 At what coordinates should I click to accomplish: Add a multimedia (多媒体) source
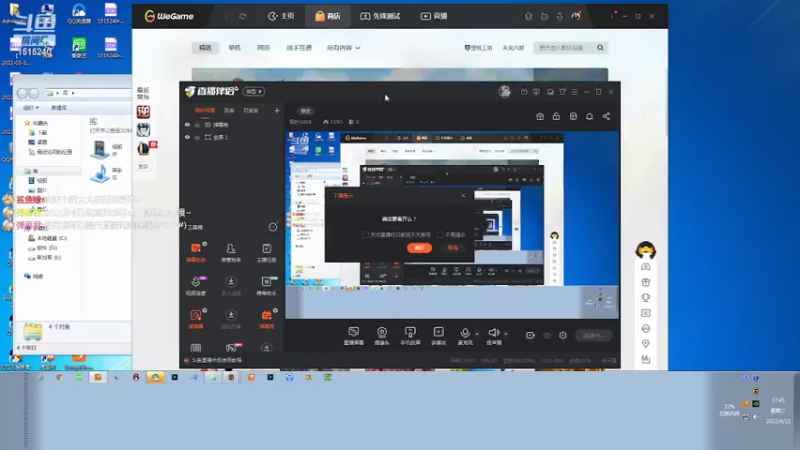[x=439, y=336]
